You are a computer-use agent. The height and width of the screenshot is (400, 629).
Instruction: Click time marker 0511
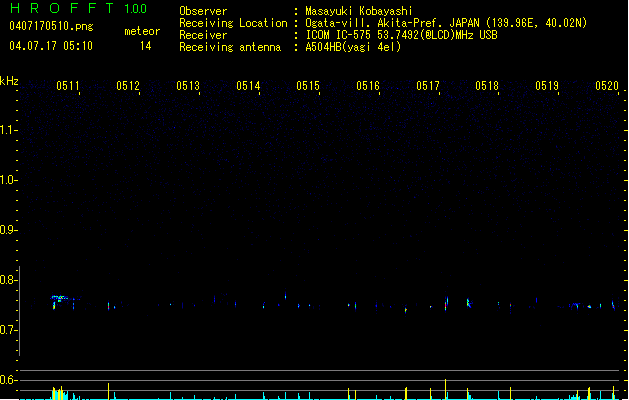tap(68, 86)
